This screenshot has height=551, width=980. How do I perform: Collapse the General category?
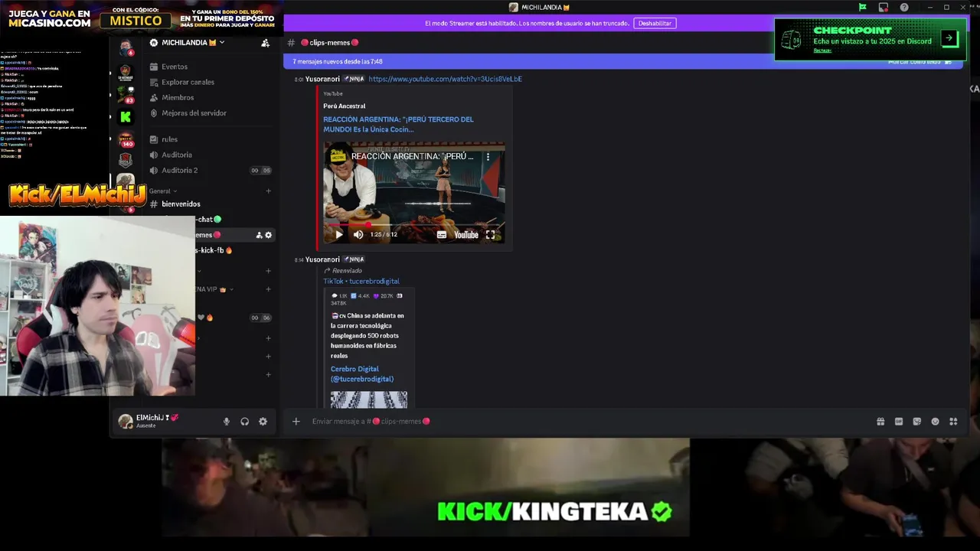[162, 191]
